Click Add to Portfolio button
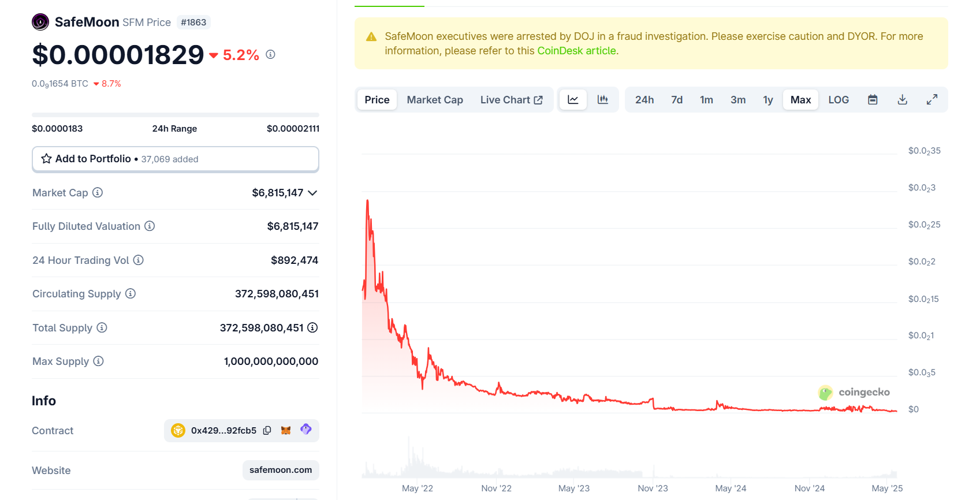 tap(176, 159)
